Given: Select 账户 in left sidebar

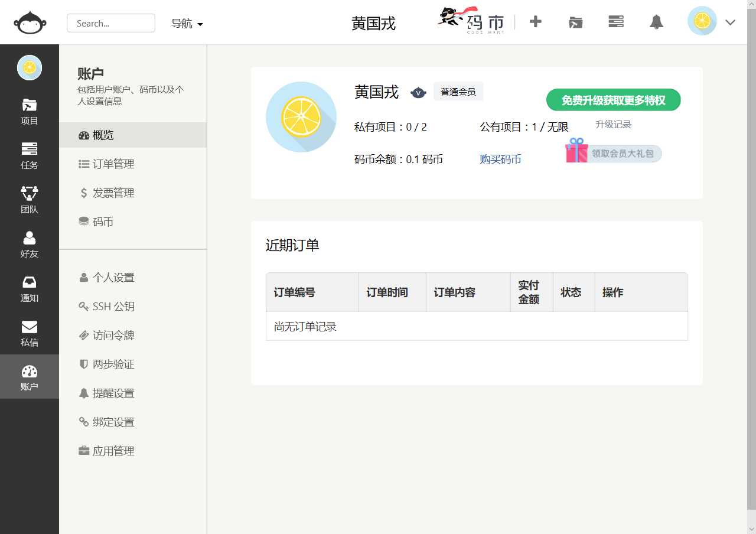Looking at the screenshot, I should 30,377.
